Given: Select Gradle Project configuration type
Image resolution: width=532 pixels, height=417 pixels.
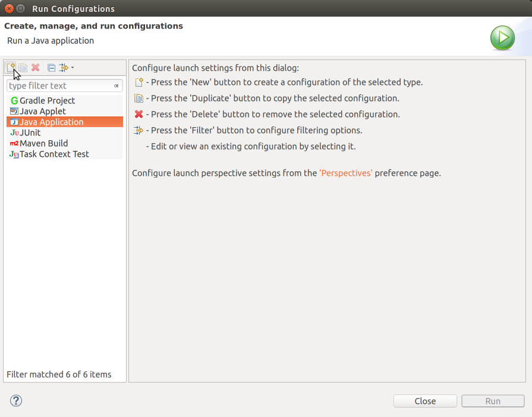Looking at the screenshot, I should pos(47,101).
